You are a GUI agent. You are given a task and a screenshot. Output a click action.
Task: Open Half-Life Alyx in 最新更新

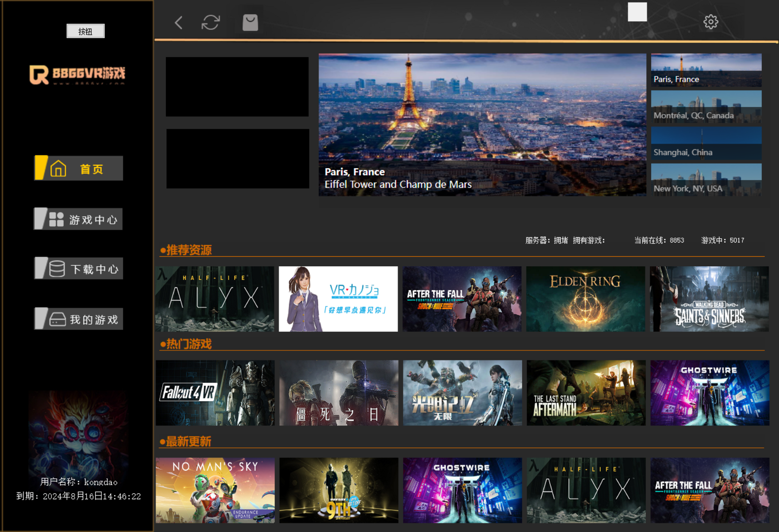[x=586, y=490]
